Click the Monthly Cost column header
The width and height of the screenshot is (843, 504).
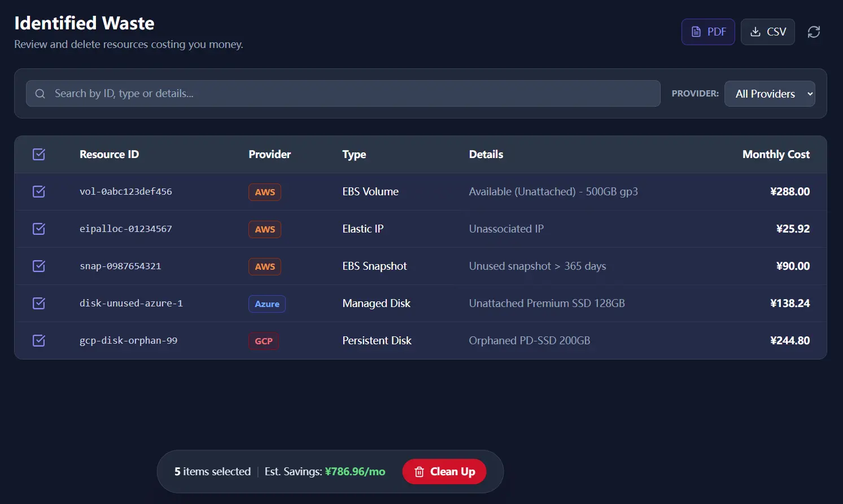tap(776, 154)
